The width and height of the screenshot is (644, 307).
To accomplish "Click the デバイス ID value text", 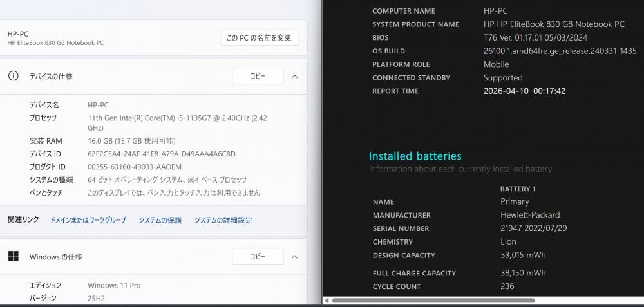I will coord(162,154).
